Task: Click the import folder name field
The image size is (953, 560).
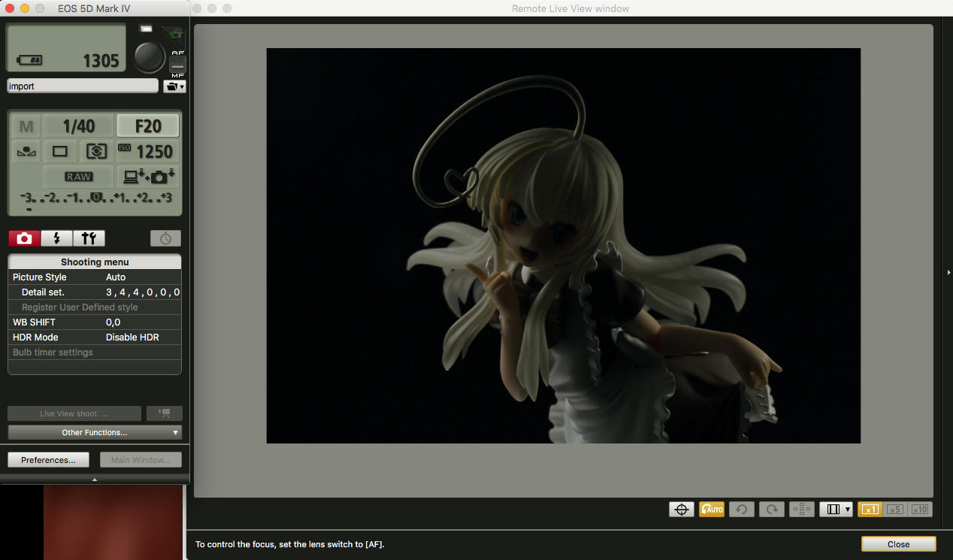Action: coord(83,86)
